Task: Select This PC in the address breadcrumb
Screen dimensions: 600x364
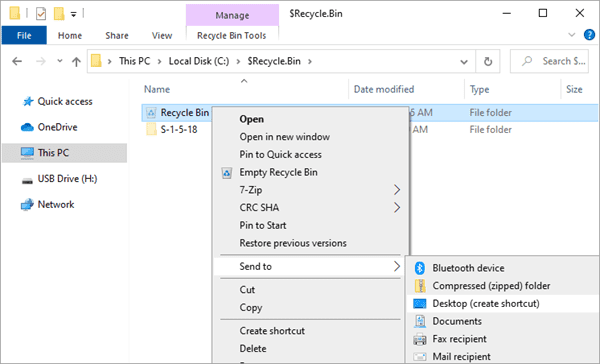Action: [x=134, y=61]
